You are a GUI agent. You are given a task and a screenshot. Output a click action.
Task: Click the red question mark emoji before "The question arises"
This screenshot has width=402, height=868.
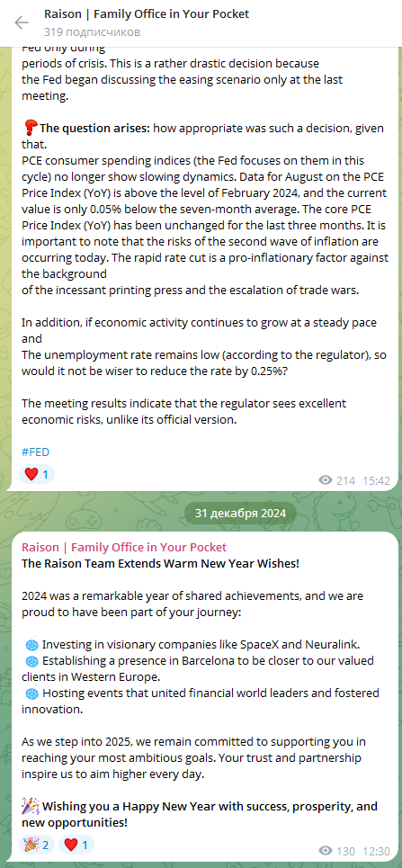tap(30, 129)
